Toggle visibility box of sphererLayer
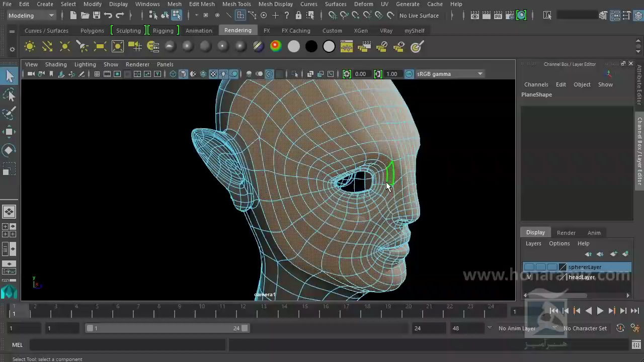The width and height of the screenshot is (644, 362). pyautogui.click(x=529, y=267)
